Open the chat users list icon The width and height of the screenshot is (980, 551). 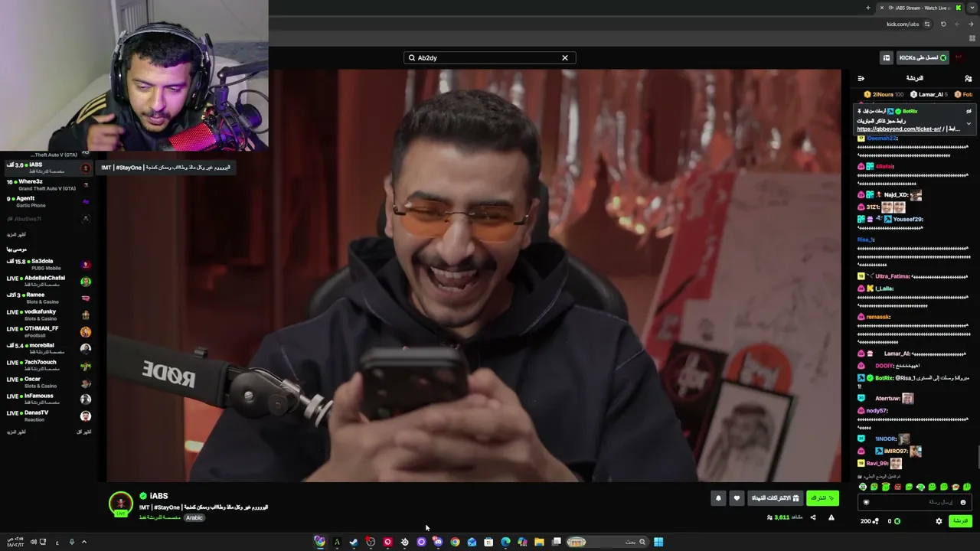pyautogui.click(x=969, y=78)
